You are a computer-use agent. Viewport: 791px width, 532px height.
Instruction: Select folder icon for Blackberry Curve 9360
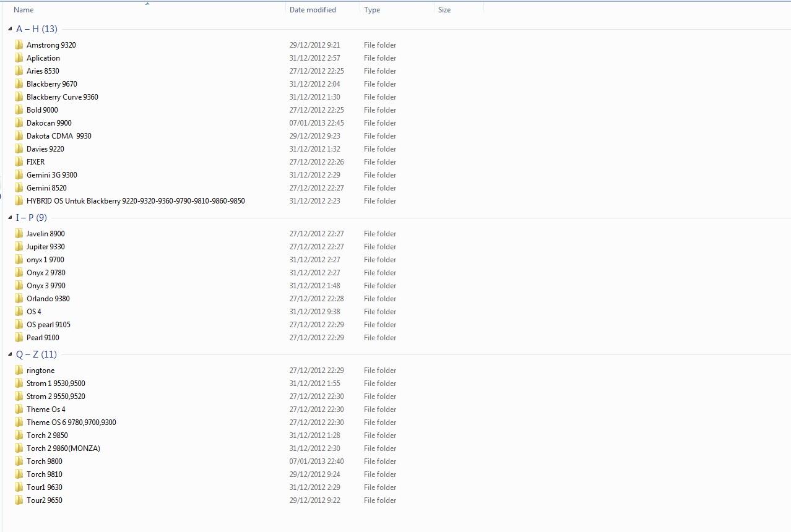click(19, 97)
